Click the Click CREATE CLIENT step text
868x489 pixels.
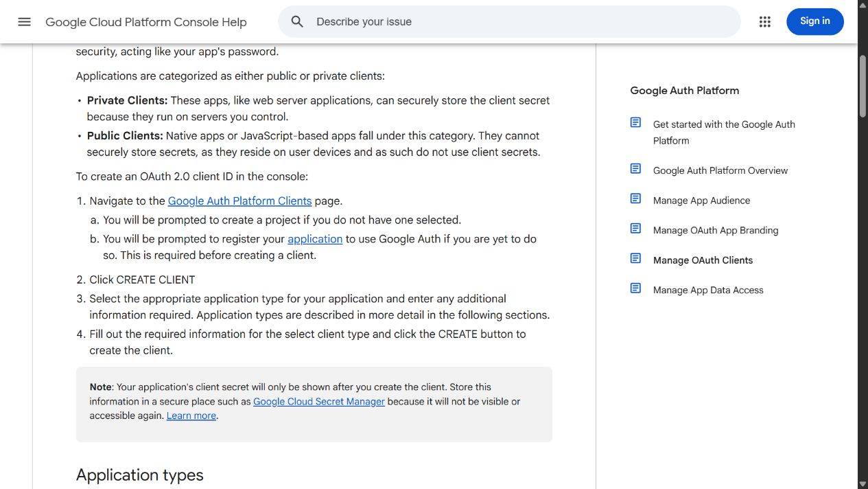142,280
